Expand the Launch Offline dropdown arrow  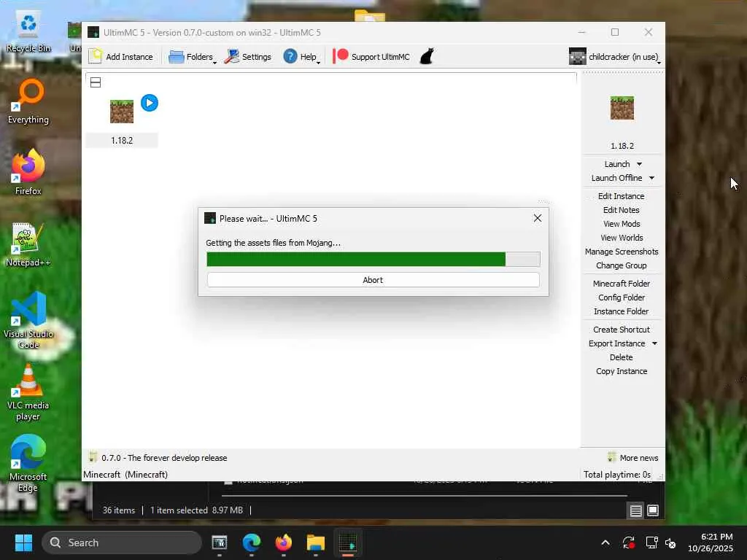pos(651,178)
